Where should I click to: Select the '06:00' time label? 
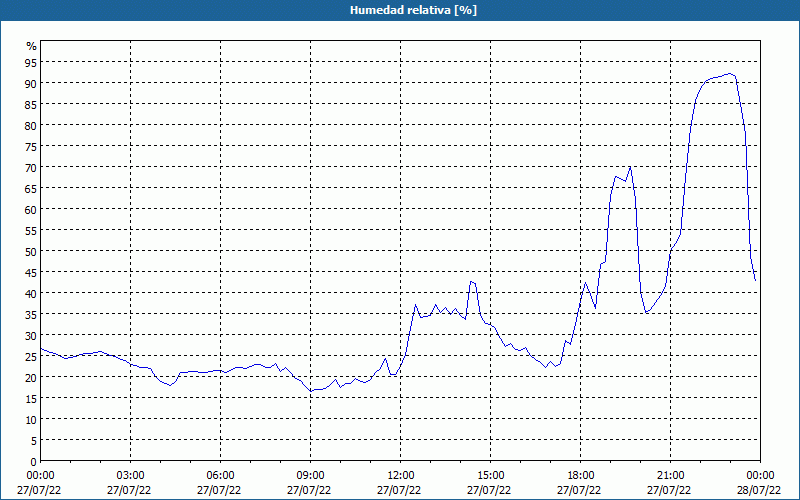pos(220,476)
